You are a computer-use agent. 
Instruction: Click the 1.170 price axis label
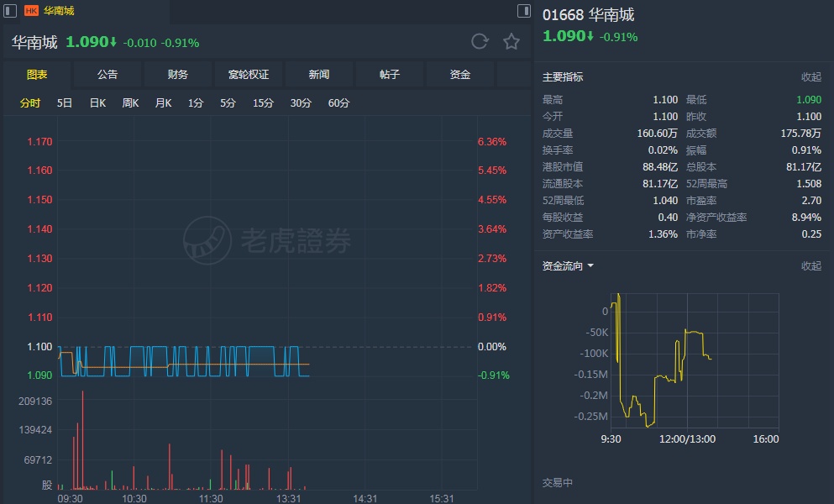coord(39,142)
